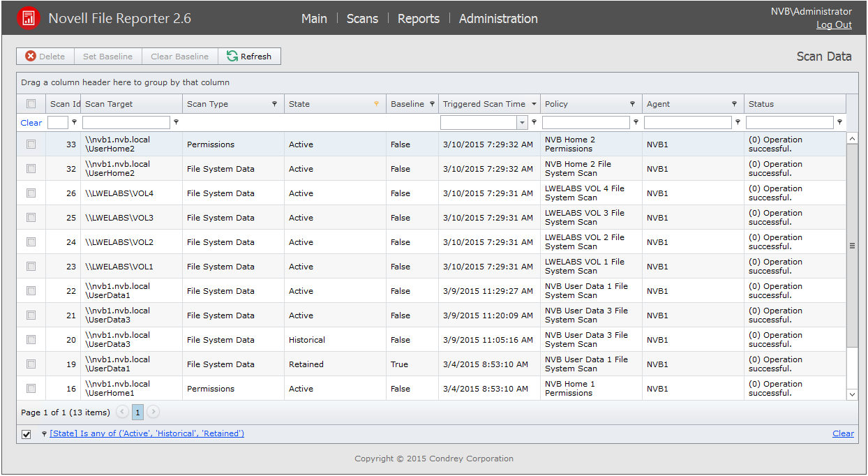Open the Reports menu
This screenshot has height=476, width=868.
[x=418, y=19]
